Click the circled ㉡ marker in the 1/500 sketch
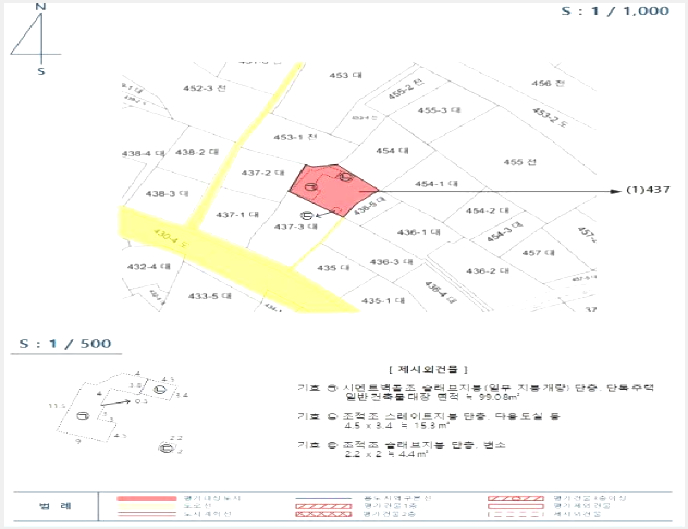Viewport: 688px width, 529px height. (x=160, y=389)
